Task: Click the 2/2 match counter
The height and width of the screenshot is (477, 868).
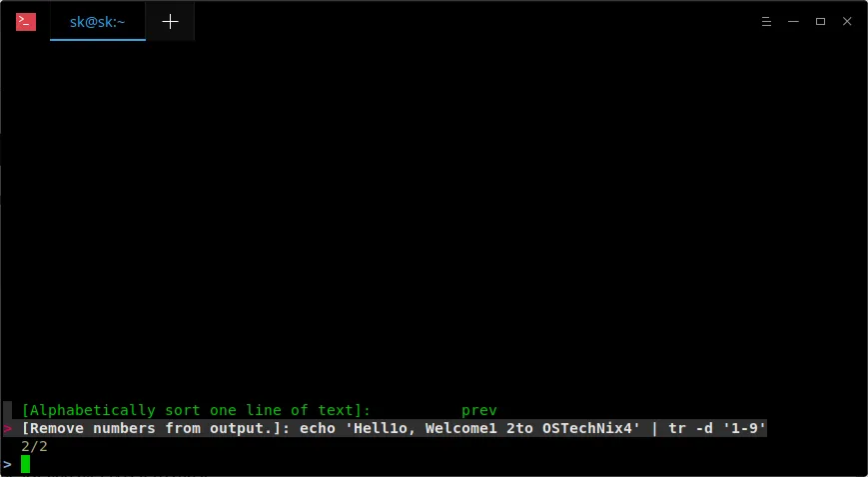Action: pos(34,446)
